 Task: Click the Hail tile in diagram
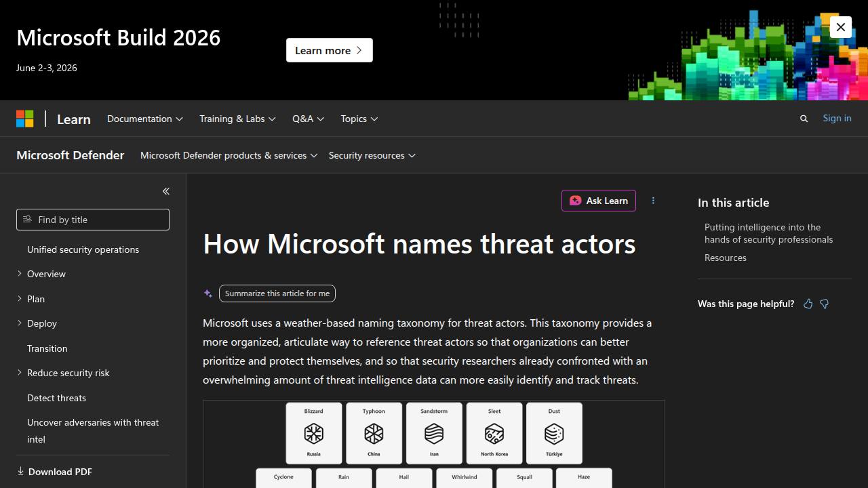[x=404, y=478]
